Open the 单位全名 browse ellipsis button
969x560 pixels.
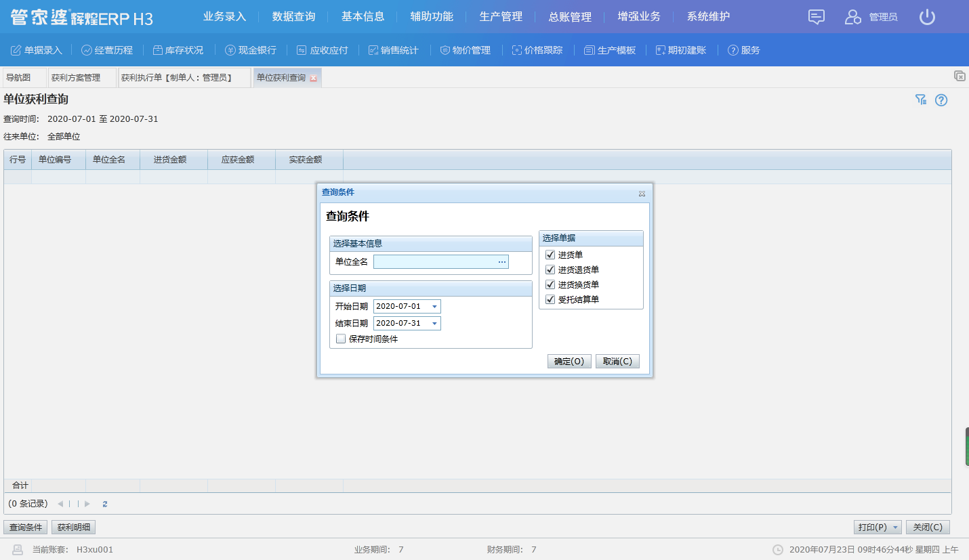[x=502, y=262]
